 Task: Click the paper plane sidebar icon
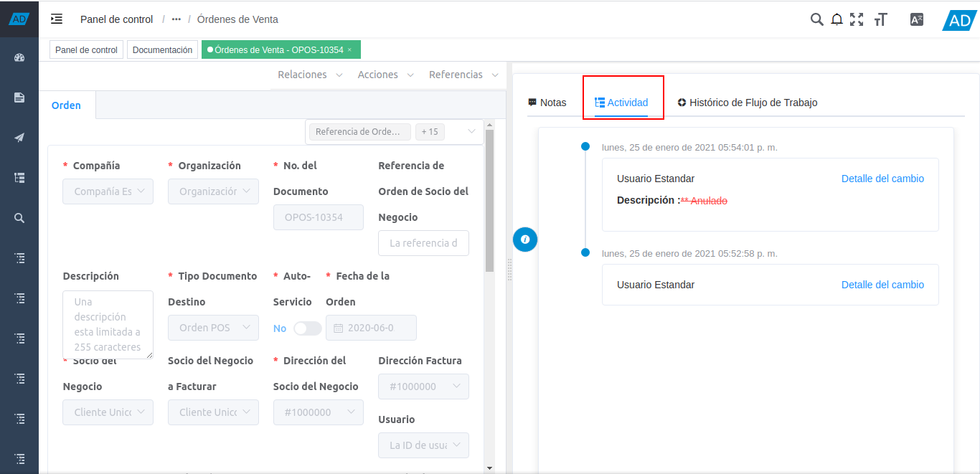19,138
